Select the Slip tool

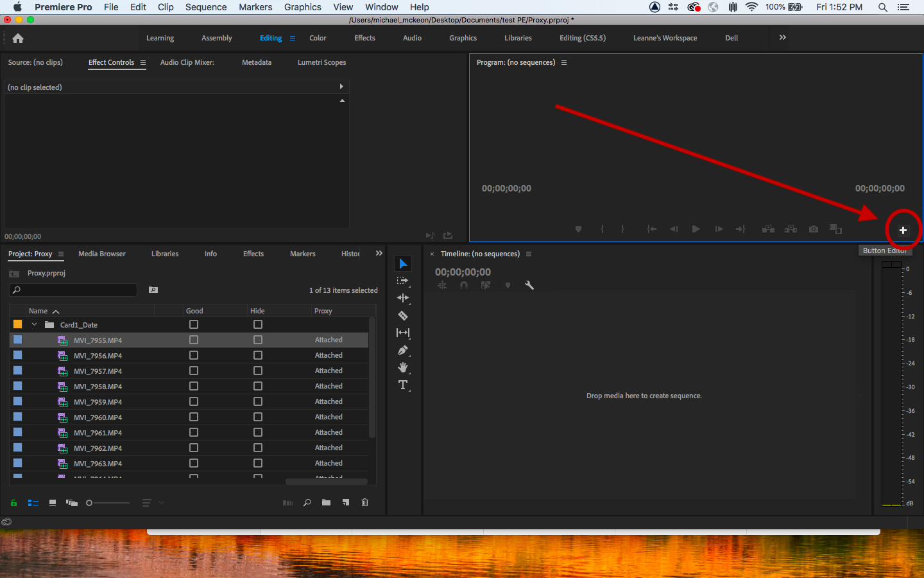pos(403,333)
